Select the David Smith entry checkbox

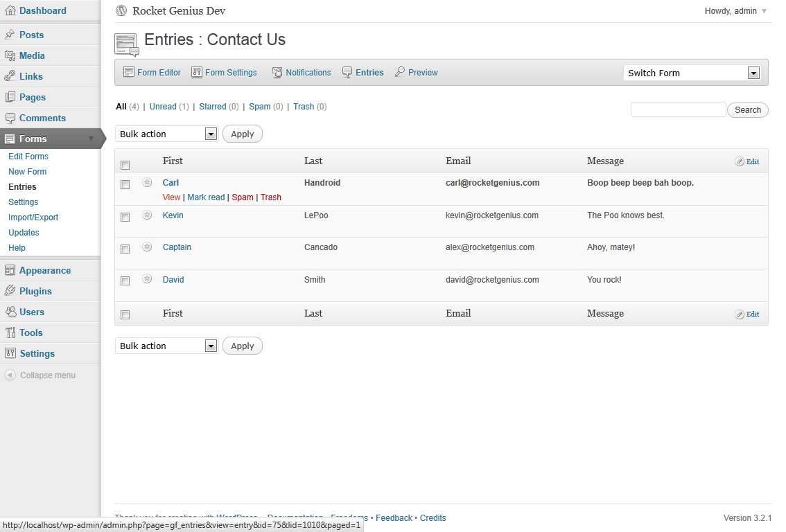pos(125,281)
